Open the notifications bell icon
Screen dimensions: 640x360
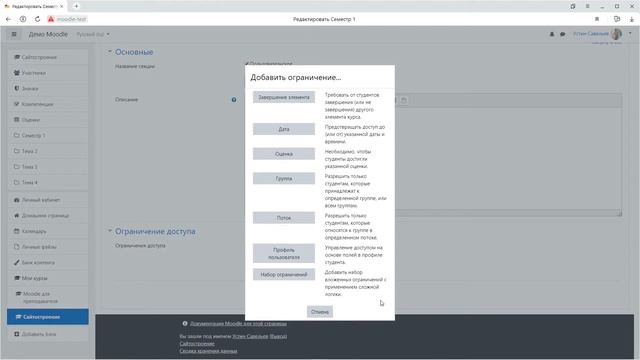[x=552, y=34]
